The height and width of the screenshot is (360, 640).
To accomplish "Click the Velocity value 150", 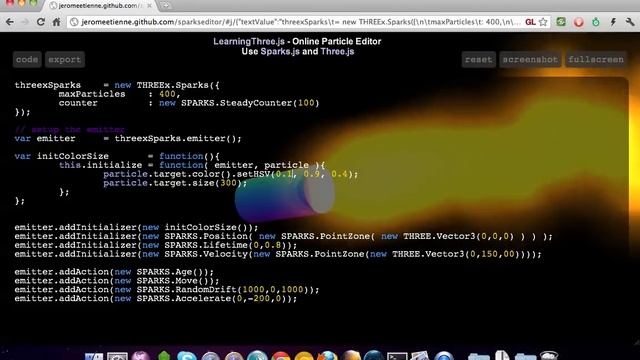I will point(489,254).
